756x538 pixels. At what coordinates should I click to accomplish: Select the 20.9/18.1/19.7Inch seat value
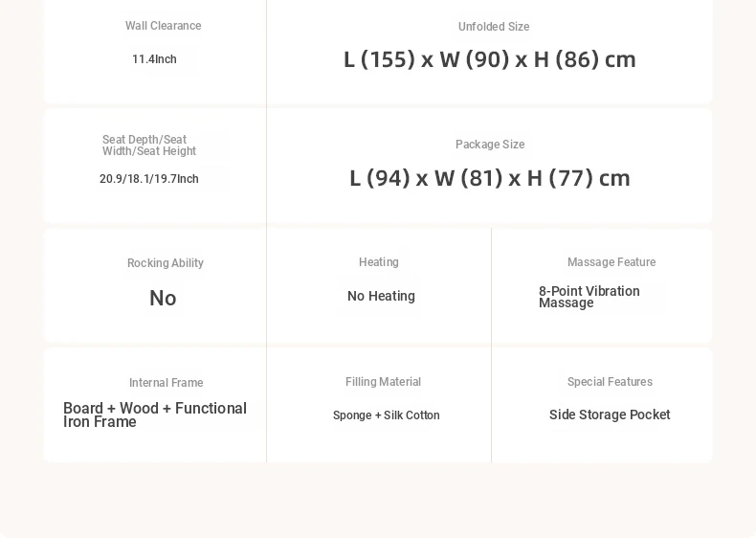[149, 179]
